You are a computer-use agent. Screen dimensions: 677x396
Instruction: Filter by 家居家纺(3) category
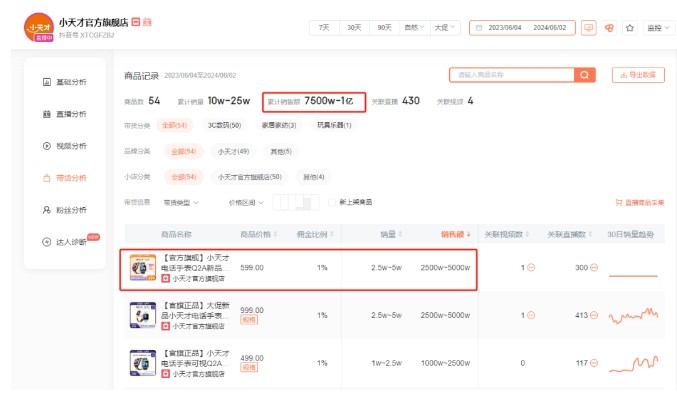pos(279,125)
